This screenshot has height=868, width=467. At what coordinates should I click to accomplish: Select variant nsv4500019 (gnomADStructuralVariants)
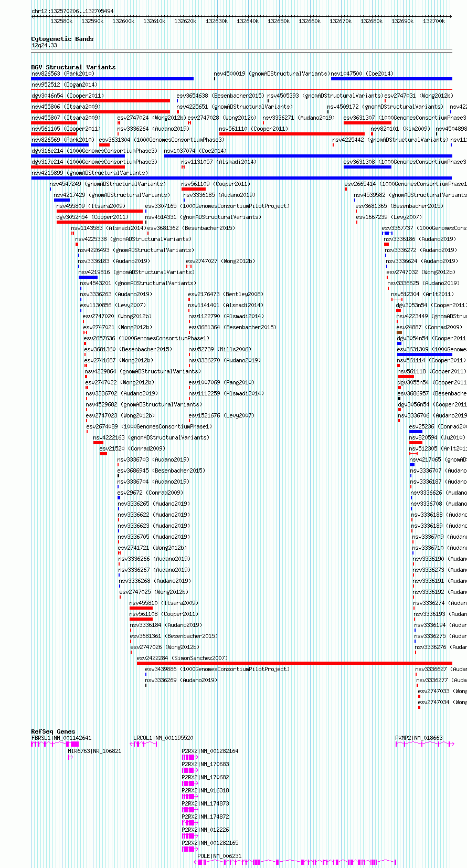272,74
